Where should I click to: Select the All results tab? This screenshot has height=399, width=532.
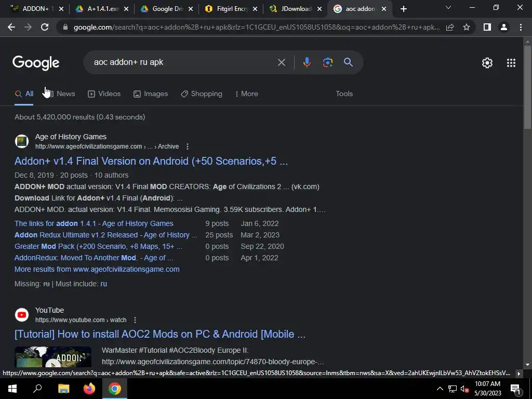[24, 94]
